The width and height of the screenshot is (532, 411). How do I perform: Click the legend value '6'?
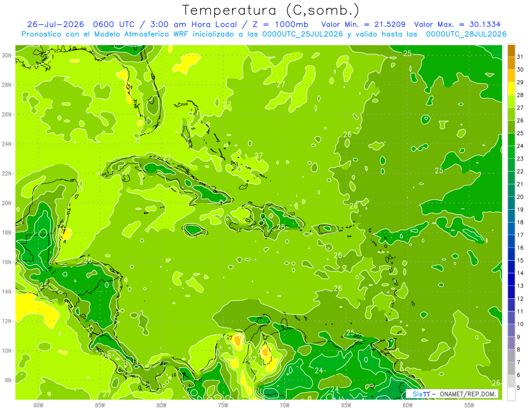coord(518,375)
